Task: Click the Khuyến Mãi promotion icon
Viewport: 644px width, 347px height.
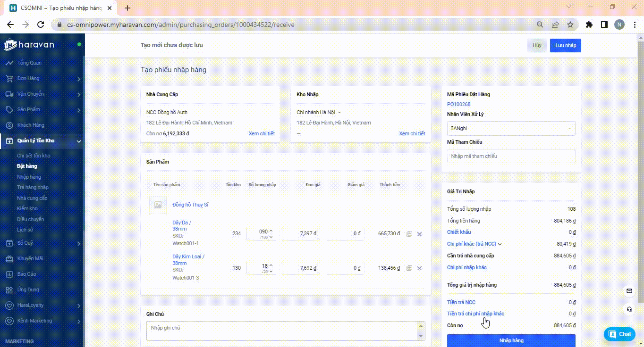Action: click(9, 258)
